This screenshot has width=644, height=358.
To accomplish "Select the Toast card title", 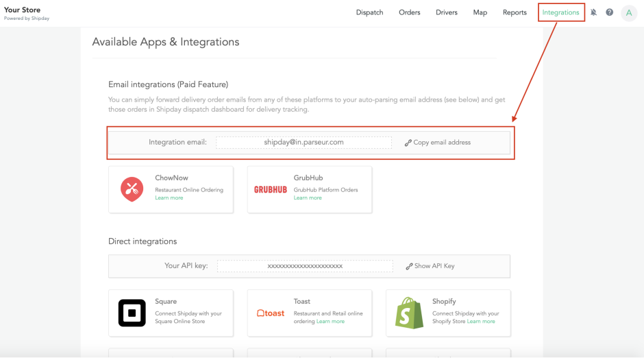I will pos(302,302).
